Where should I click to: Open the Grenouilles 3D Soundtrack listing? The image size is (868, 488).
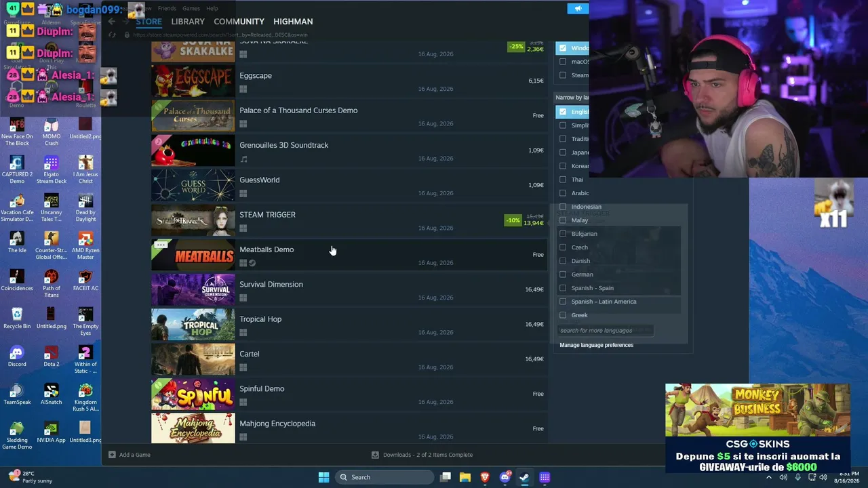pyautogui.click(x=349, y=150)
